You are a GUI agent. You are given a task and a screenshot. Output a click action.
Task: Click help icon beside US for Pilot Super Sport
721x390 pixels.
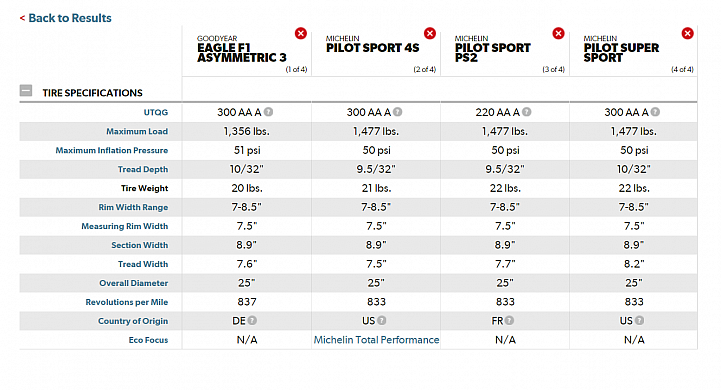coord(640,321)
